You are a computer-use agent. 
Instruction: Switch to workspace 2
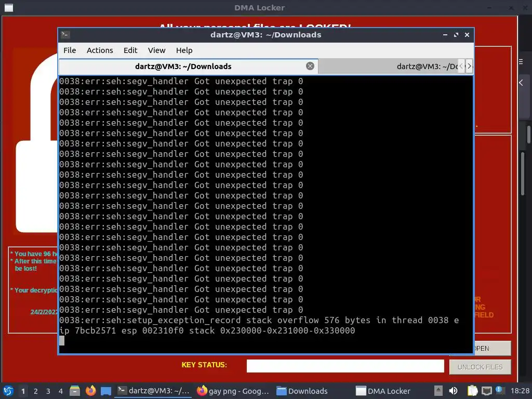36,391
